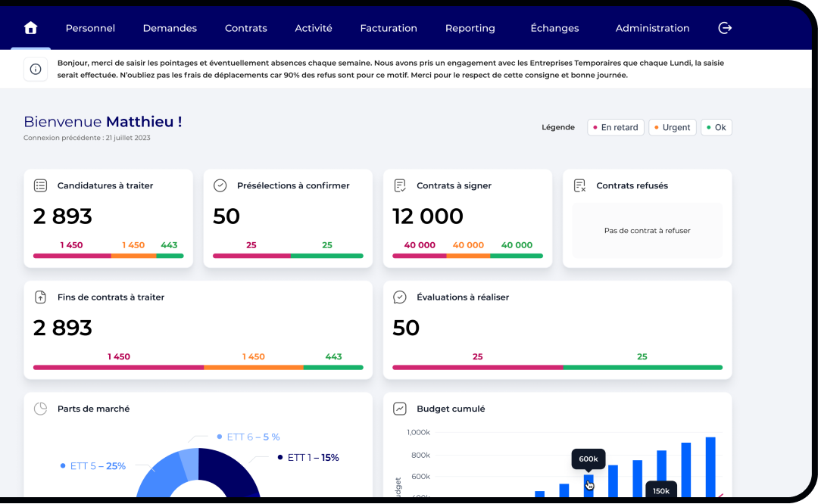Viewport: 818px width, 504px height.
Task: Click the Candidatures à traiter list icon
Action: [x=40, y=185]
